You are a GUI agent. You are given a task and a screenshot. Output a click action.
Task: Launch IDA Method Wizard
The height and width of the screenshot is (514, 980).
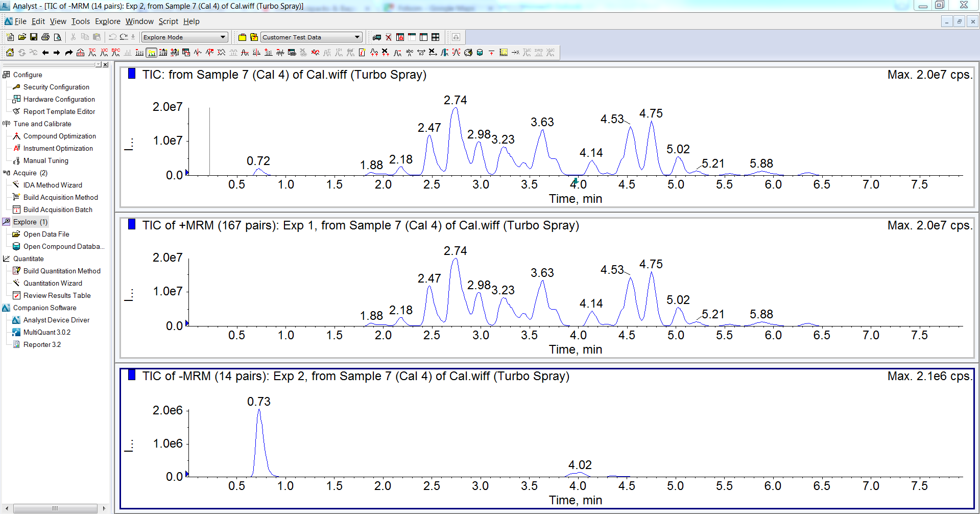(x=53, y=185)
